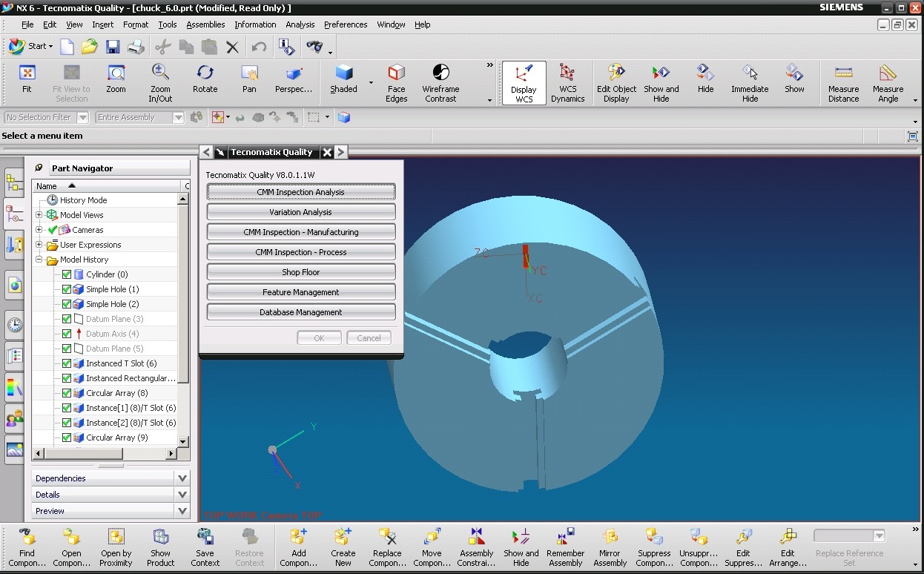Toggle checkbox for Simple Hole (2)
The image size is (924, 574).
(x=67, y=304)
